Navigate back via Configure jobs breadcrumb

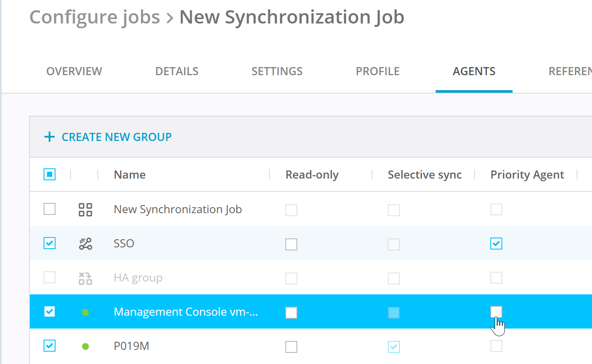tap(94, 17)
